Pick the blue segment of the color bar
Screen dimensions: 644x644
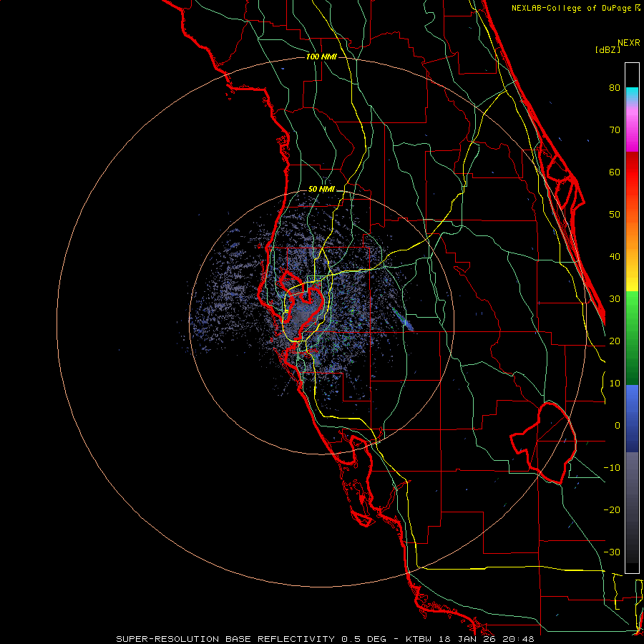(632, 418)
